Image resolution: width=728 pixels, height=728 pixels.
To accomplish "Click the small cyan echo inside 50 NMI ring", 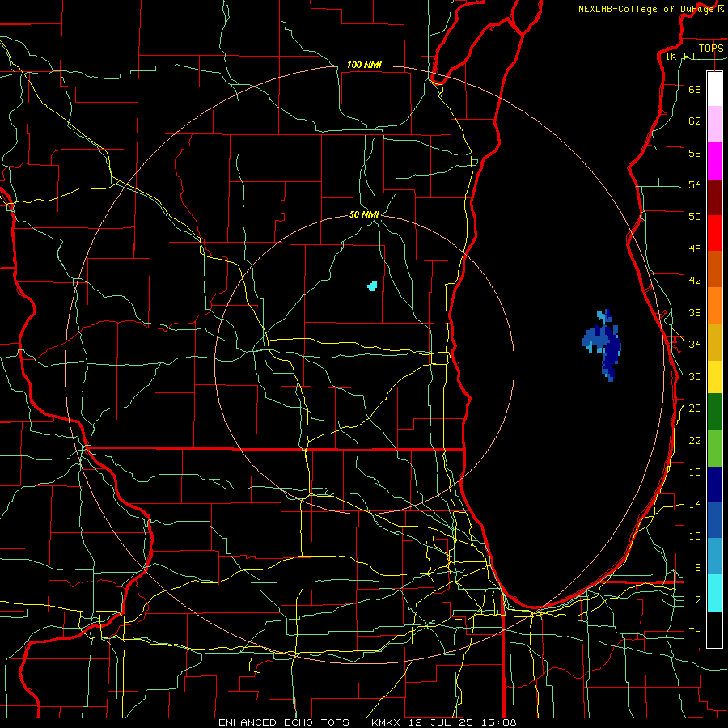I will click(x=372, y=286).
